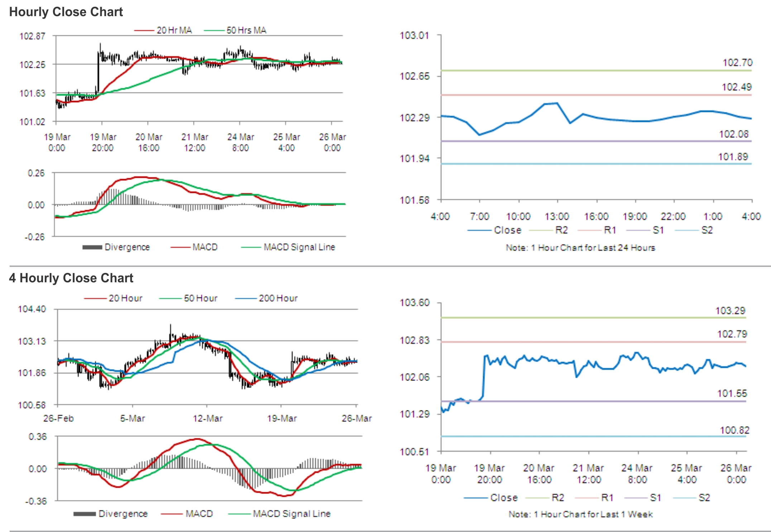Click the 101.29 y-axis label on weekly chart
Image resolution: width=771 pixels, height=532 pixels.
pos(415,414)
